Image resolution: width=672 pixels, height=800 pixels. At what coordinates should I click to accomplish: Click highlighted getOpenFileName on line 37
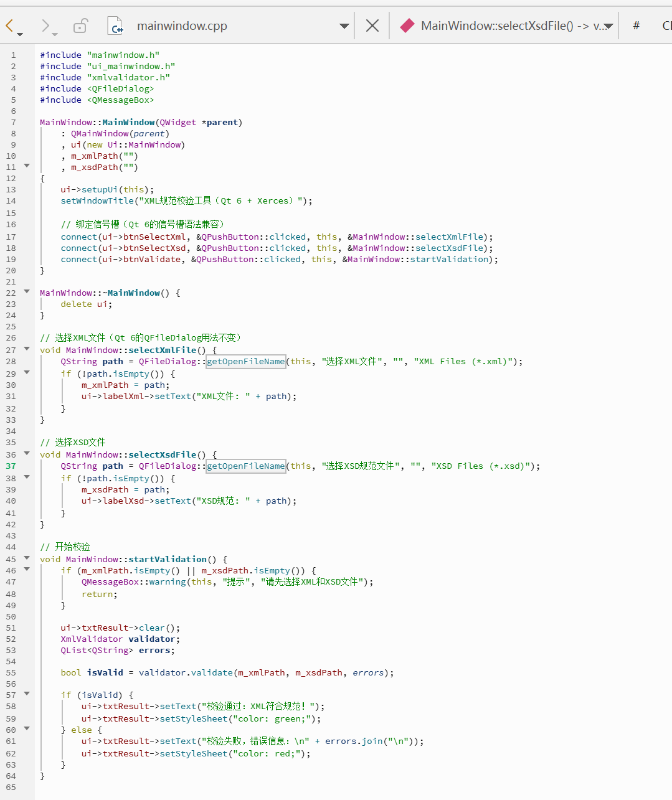pos(245,466)
